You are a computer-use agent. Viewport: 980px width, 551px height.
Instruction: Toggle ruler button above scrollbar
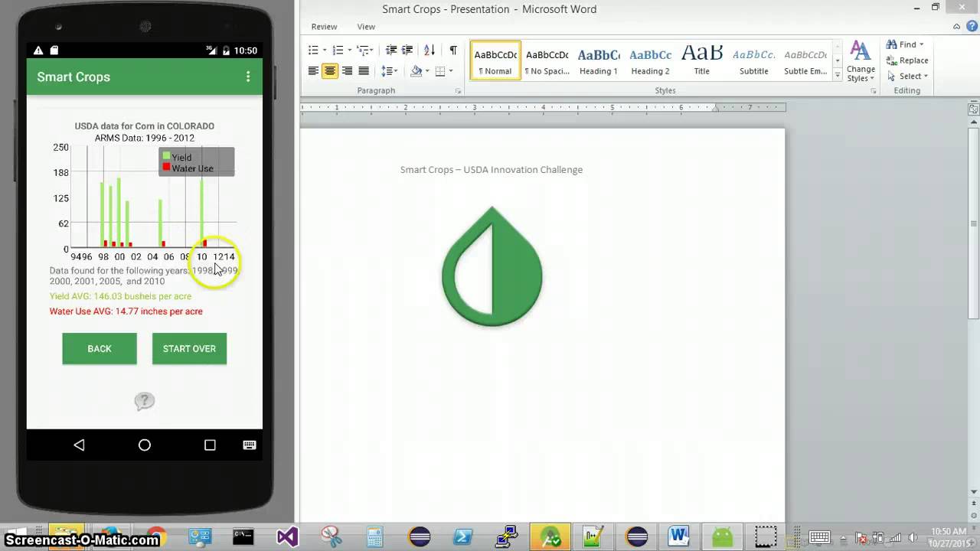pos(974,109)
